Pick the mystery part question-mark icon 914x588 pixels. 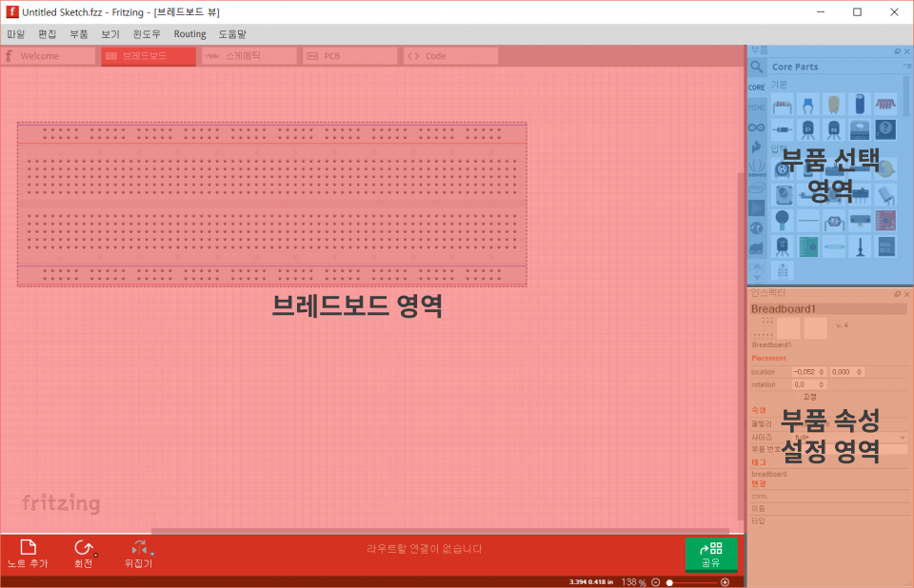point(885,128)
